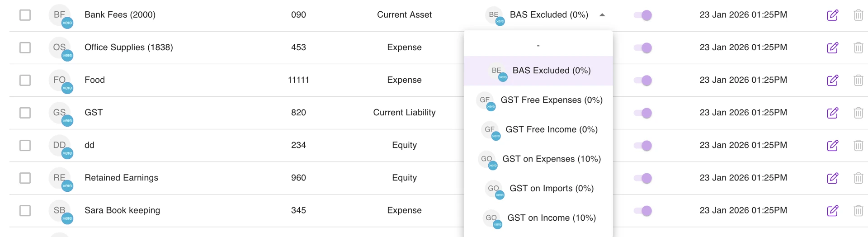Click the Bank Fees BF avatar icon
The image size is (868, 237).
pyautogui.click(x=60, y=15)
